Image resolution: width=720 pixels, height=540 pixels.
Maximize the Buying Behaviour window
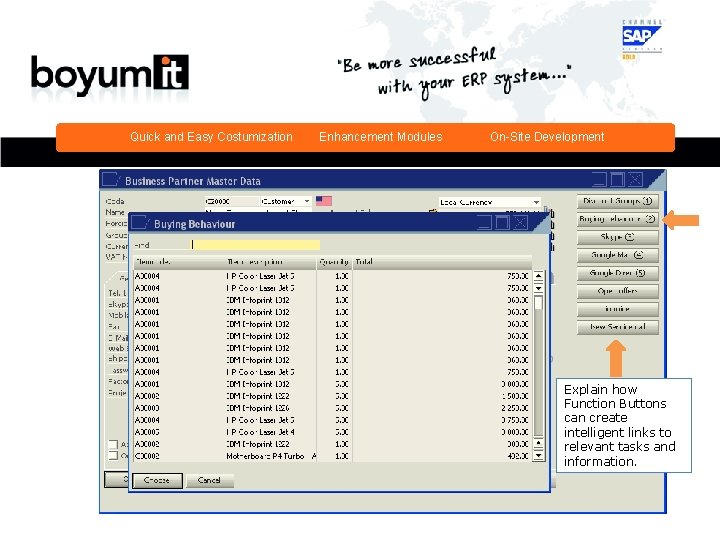point(502,223)
